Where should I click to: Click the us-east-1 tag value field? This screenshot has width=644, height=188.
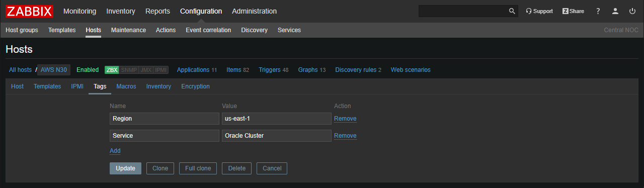tap(277, 119)
